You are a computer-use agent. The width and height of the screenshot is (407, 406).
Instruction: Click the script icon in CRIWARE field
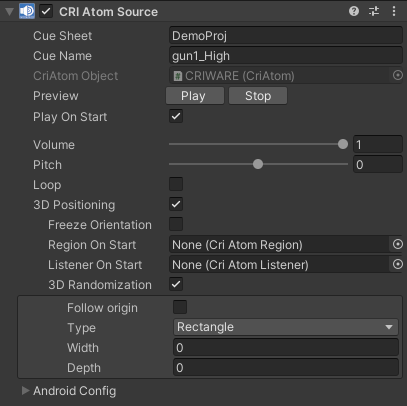(x=178, y=76)
